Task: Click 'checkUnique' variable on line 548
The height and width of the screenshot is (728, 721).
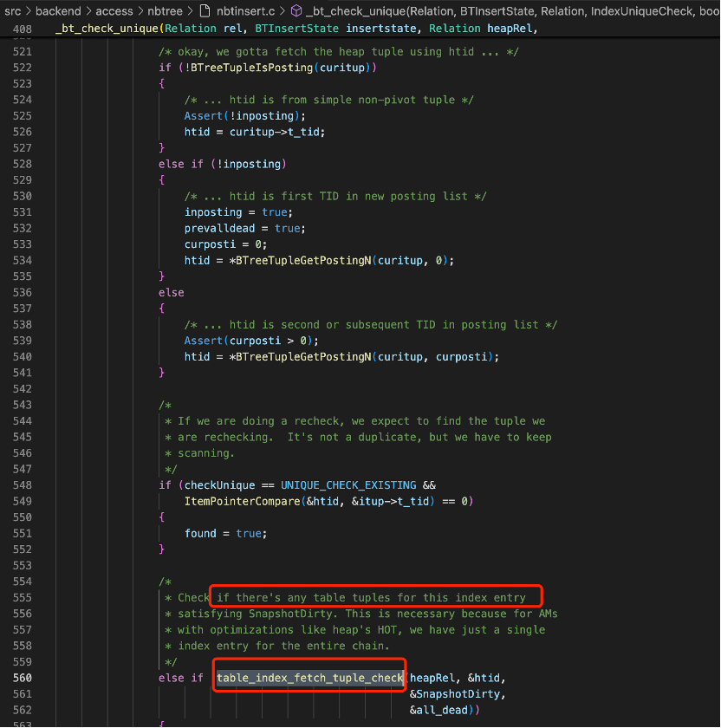Action: [x=219, y=485]
